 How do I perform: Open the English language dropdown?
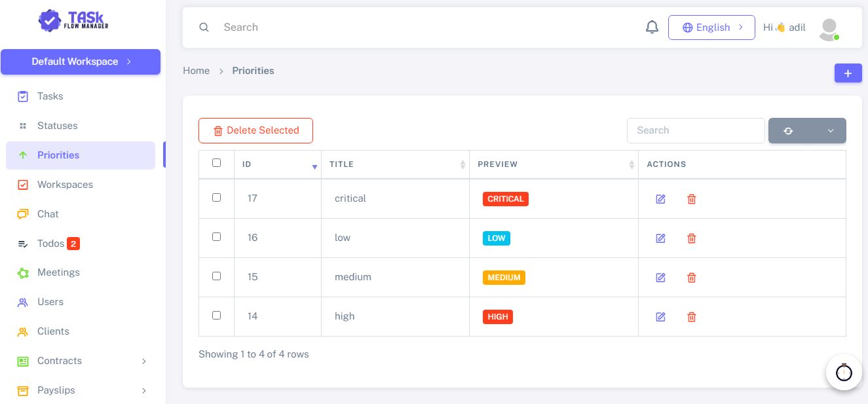[x=711, y=28]
